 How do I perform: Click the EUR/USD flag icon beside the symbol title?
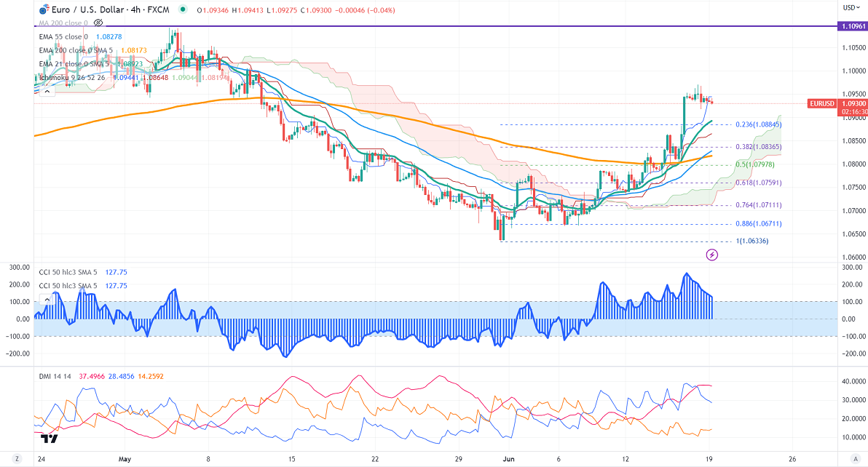44,10
